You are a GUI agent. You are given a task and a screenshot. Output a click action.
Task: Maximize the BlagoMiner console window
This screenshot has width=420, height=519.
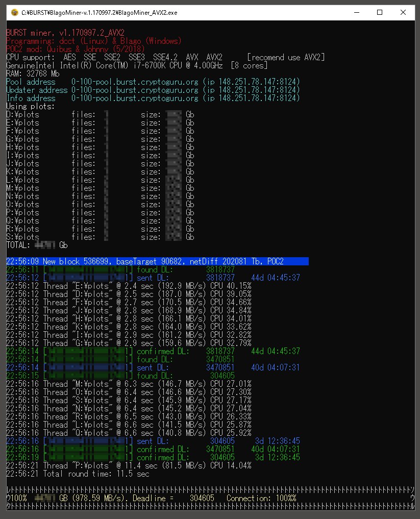(x=380, y=12)
